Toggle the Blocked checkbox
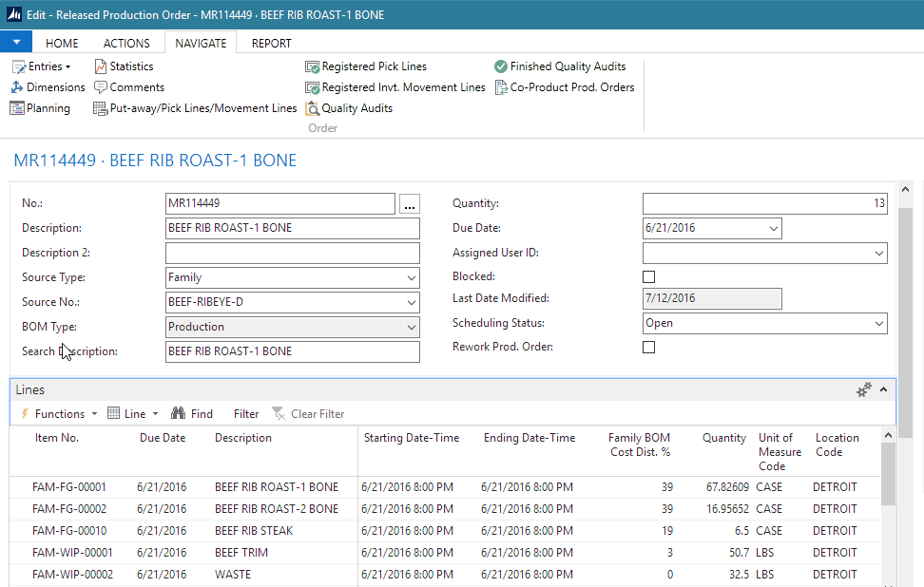 (x=649, y=277)
